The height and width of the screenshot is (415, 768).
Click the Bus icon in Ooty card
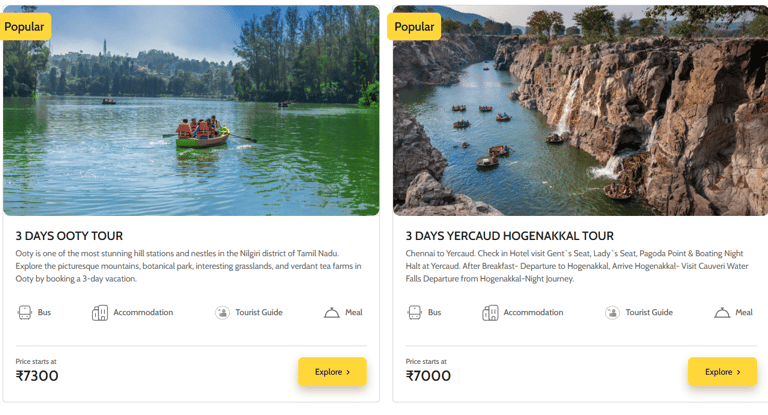click(25, 313)
